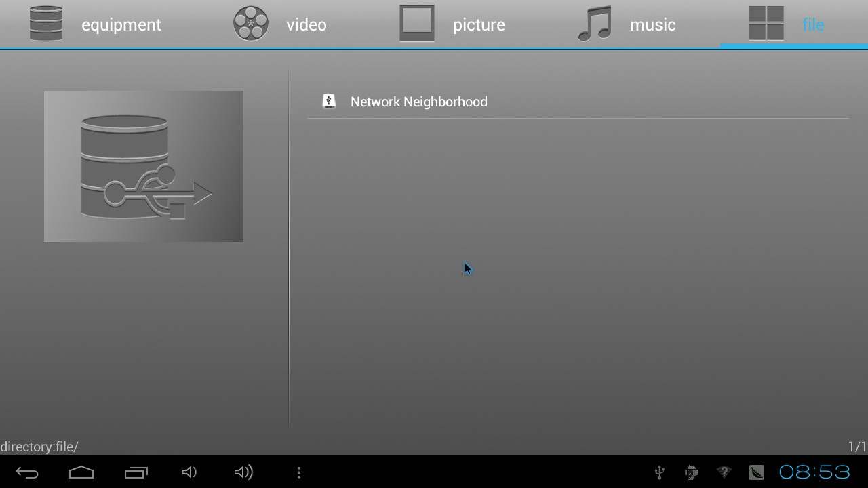Screen dimensions: 868x488
Task: Open the three-dot overflow menu
Action: tap(299, 472)
